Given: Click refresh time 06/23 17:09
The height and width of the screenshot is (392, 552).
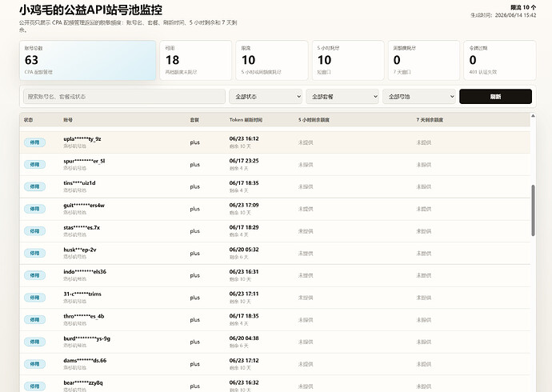Looking at the screenshot, I should click(244, 205).
